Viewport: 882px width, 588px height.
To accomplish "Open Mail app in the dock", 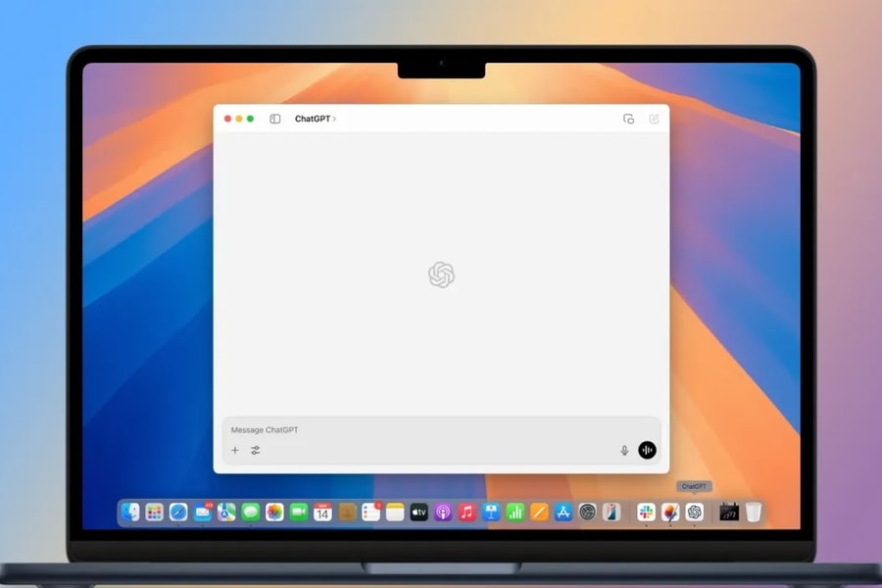I will coord(203,512).
